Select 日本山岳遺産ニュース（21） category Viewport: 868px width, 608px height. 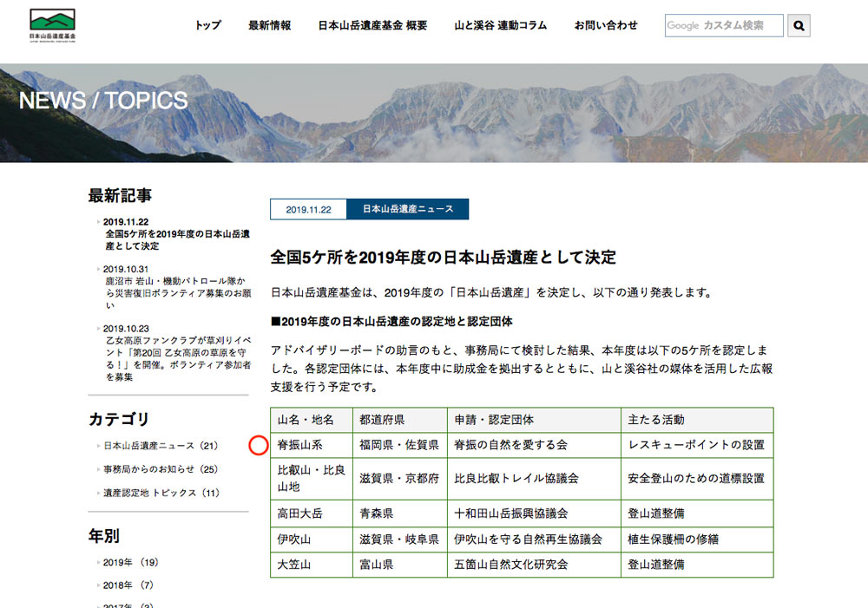[x=161, y=446]
